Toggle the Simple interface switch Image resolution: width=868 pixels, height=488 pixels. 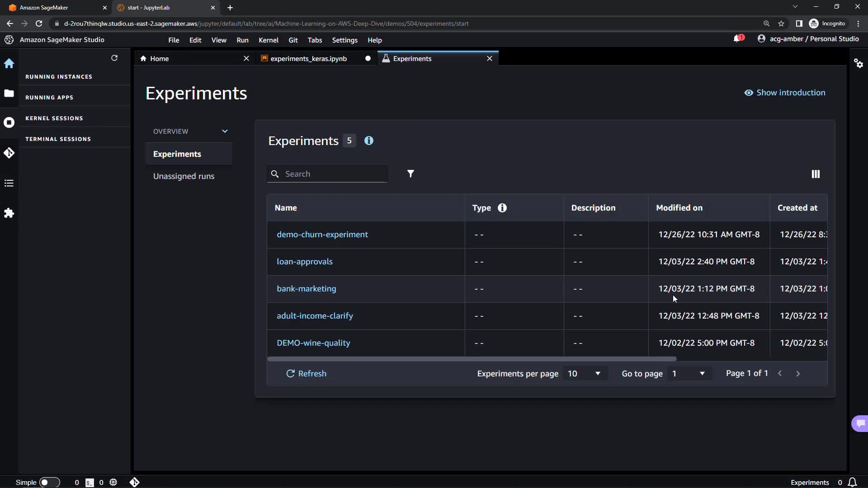click(49, 482)
